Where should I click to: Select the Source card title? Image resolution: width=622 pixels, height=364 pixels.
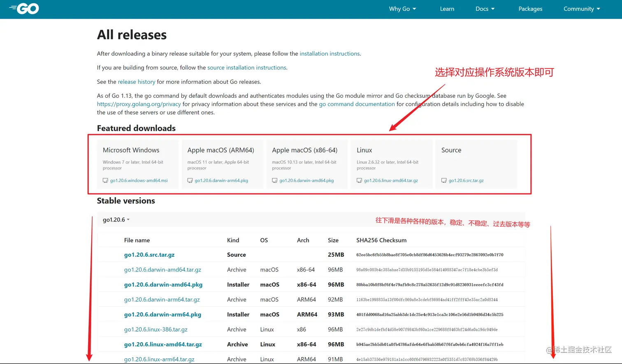[x=451, y=150]
